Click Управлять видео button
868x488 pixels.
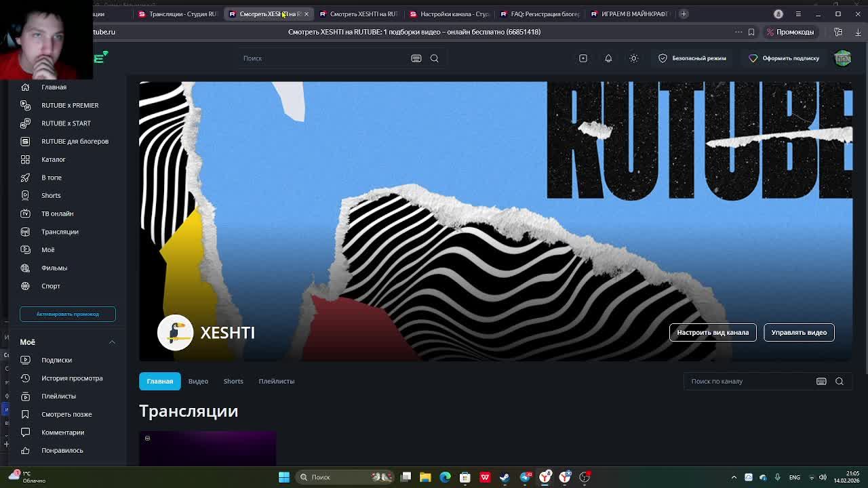tap(799, 332)
